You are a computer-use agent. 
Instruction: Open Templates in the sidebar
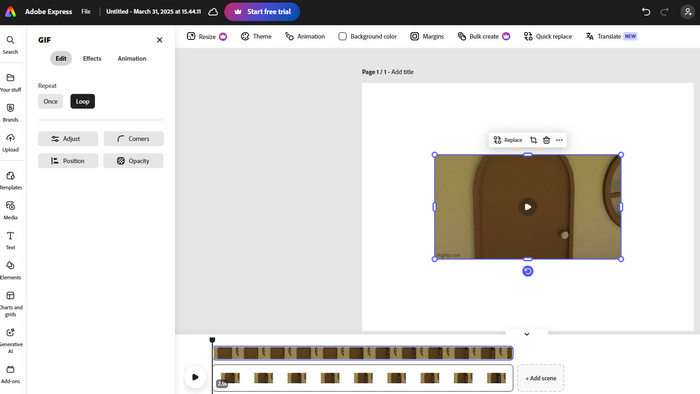pos(10,181)
